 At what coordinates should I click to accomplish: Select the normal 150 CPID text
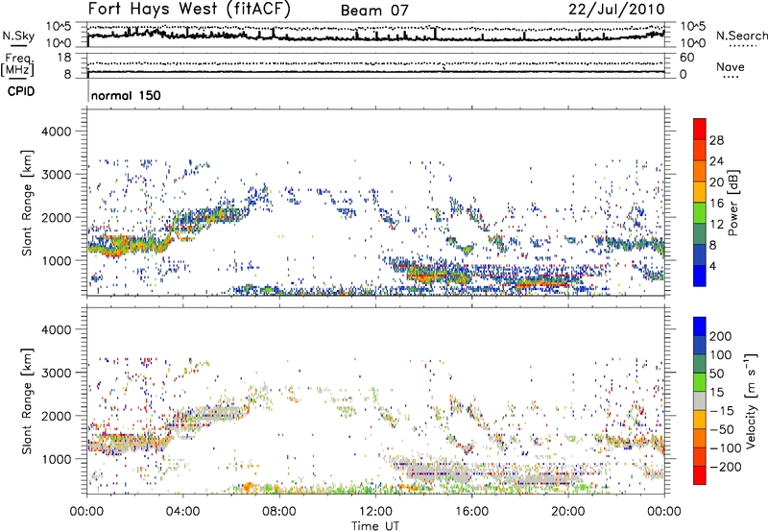[x=126, y=95]
